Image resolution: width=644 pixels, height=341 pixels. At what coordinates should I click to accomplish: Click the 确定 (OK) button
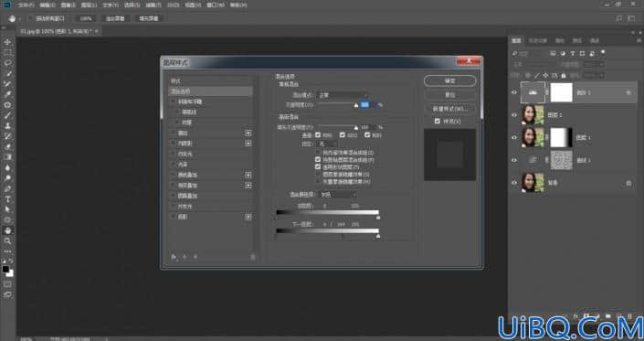pos(450,81)
